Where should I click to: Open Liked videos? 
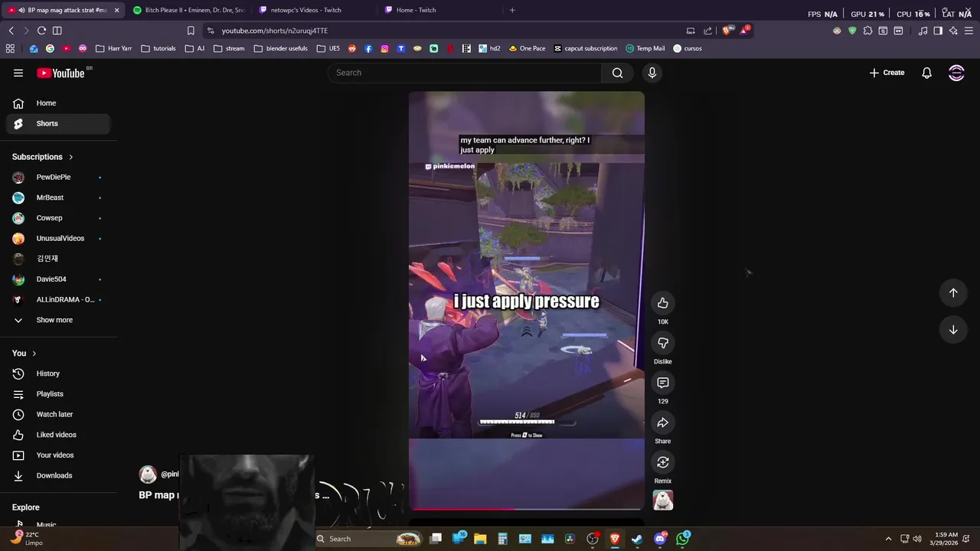pos(58,435)
